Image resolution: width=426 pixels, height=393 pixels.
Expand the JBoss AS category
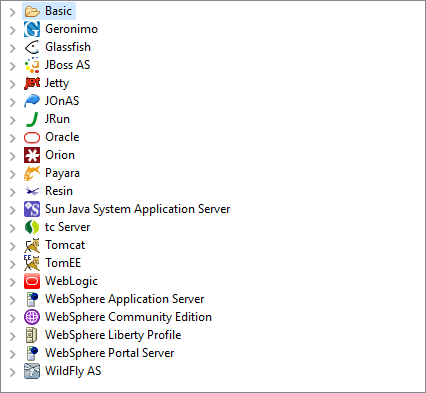click(x=13, y=66)
